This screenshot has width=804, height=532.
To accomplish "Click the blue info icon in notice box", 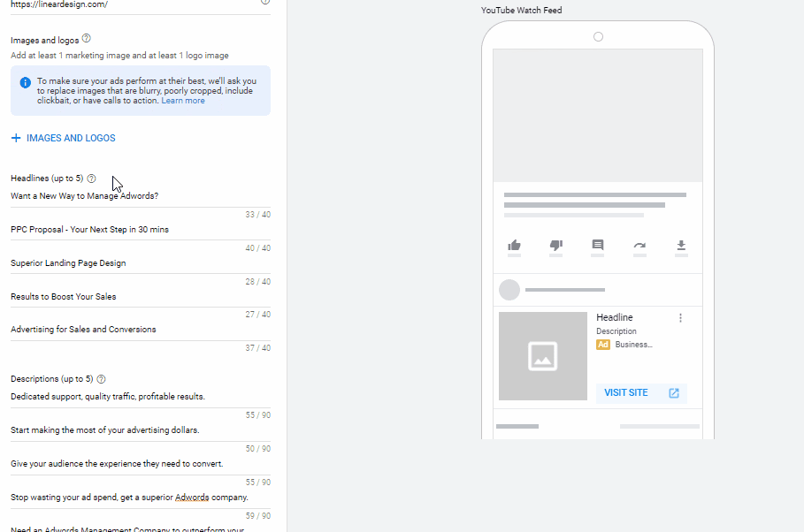I will [26, 82].
